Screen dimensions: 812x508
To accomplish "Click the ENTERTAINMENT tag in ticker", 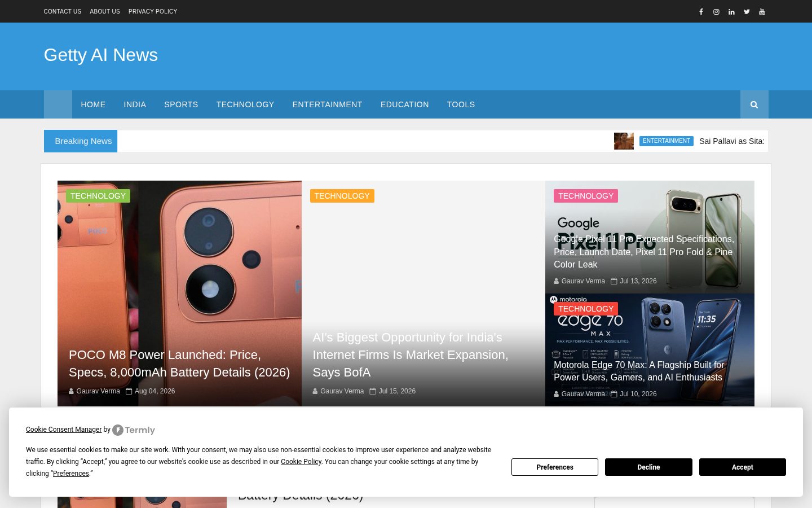I will click(666, 141).
